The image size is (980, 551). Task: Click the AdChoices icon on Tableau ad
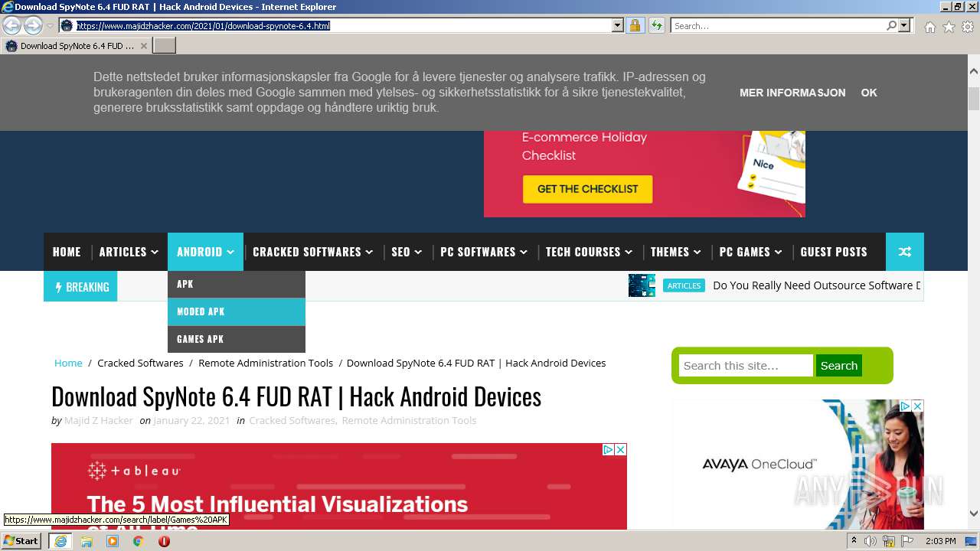609,449
